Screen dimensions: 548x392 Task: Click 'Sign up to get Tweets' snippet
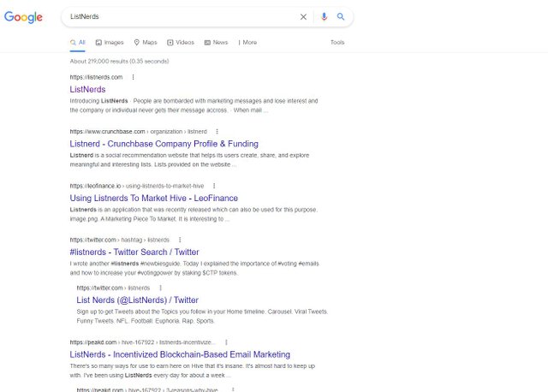point(202,316)
